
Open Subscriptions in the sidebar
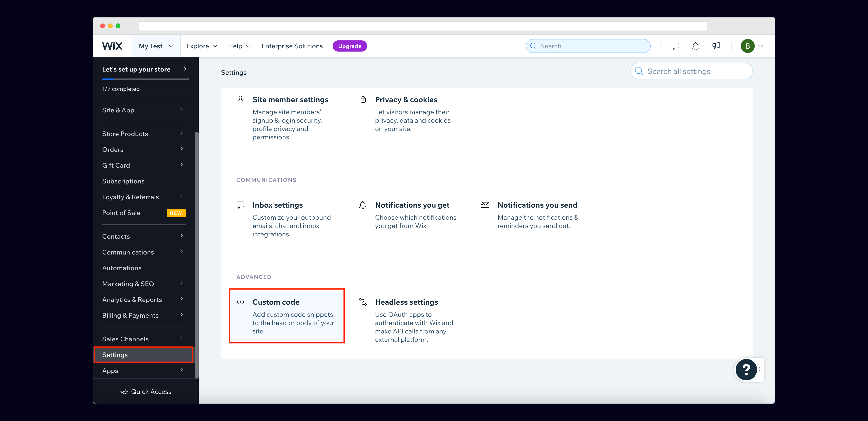point(123,181)
